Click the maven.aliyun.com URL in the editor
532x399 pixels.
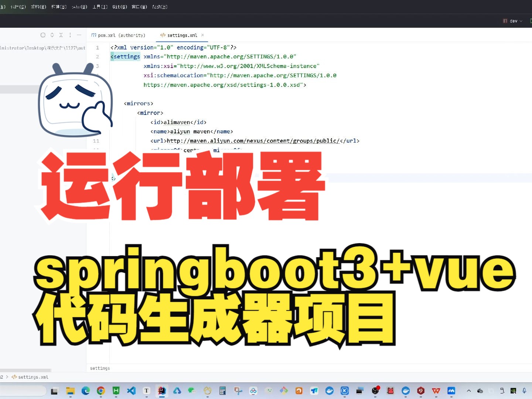pos(253,141)
